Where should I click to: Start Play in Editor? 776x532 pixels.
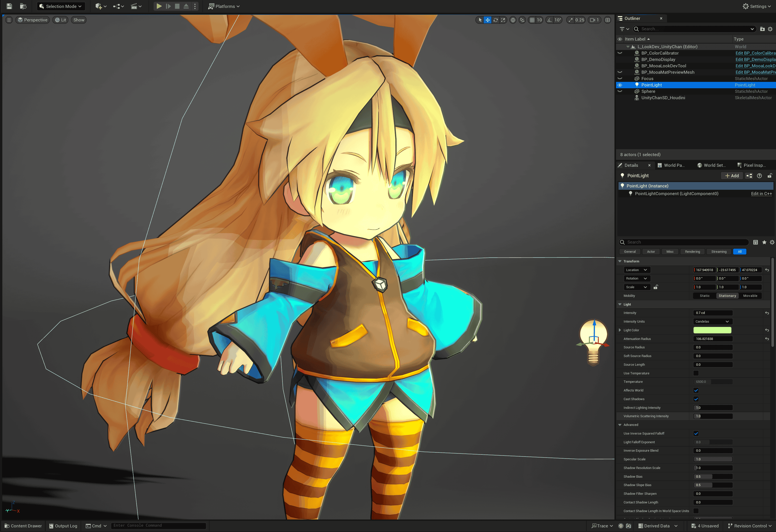159,6
